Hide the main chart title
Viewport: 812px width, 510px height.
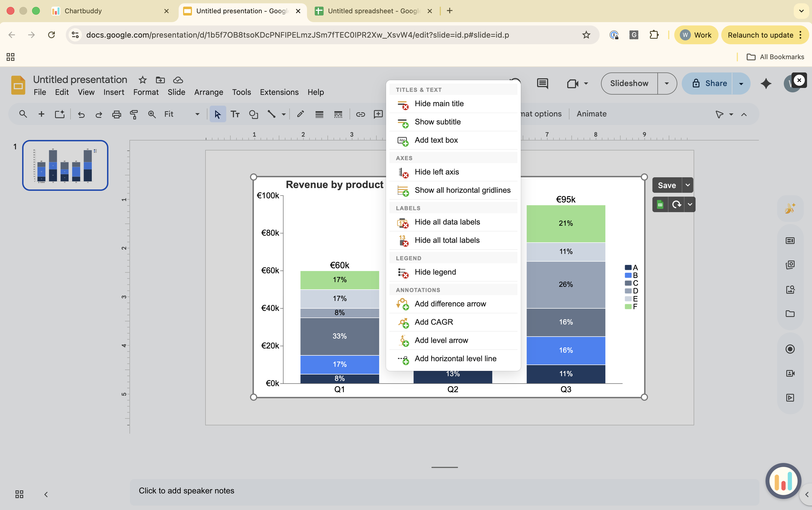[439, 103]
